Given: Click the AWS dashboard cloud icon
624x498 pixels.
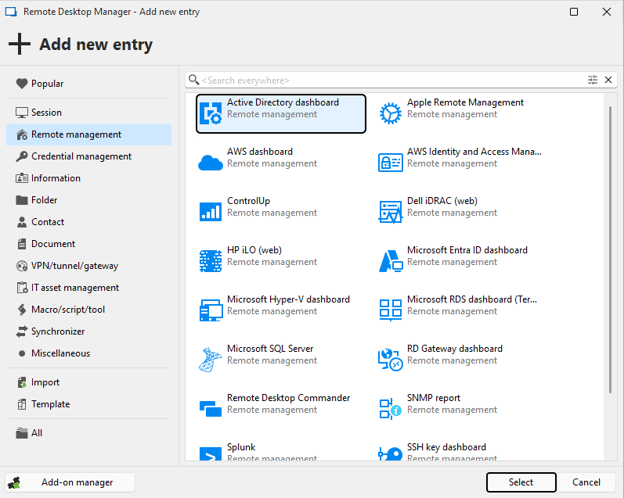Looking at the screenshot, I should [211, 162].
